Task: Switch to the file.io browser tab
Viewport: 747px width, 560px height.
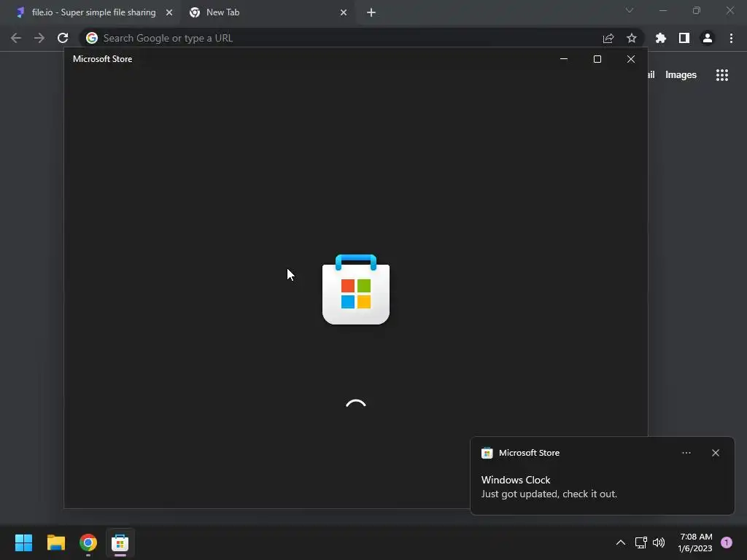Action: [93, 12]
